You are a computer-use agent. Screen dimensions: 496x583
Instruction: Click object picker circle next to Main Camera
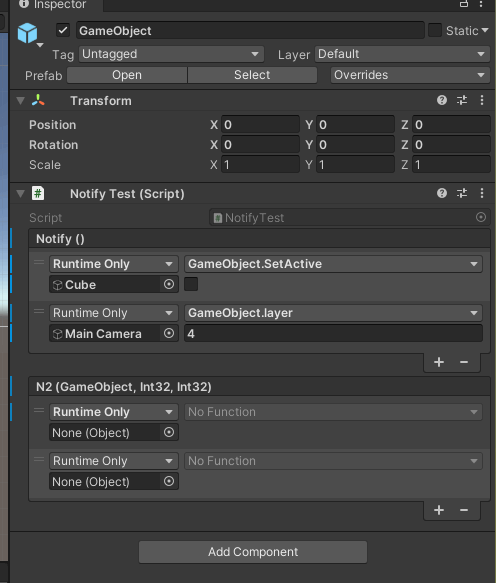tap(169, 333)
